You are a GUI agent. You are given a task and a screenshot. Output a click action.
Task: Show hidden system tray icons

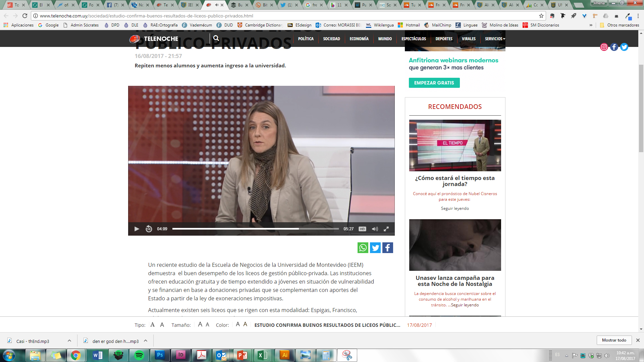click(567, 356)
